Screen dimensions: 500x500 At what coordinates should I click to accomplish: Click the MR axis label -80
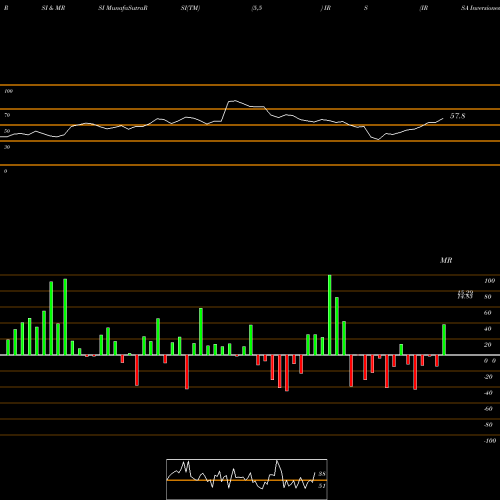(x=488, y=425)
